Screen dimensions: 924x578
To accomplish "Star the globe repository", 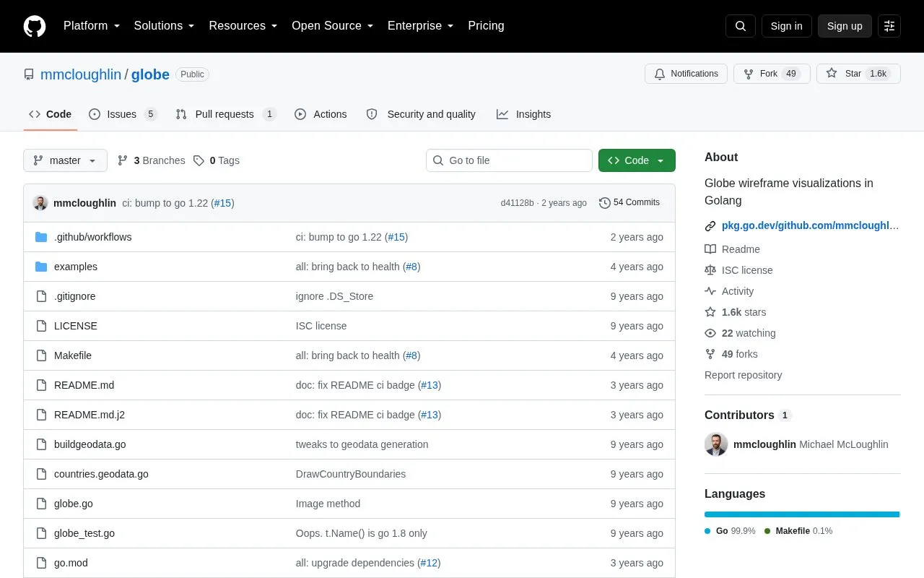I will (x=858, y=74).
